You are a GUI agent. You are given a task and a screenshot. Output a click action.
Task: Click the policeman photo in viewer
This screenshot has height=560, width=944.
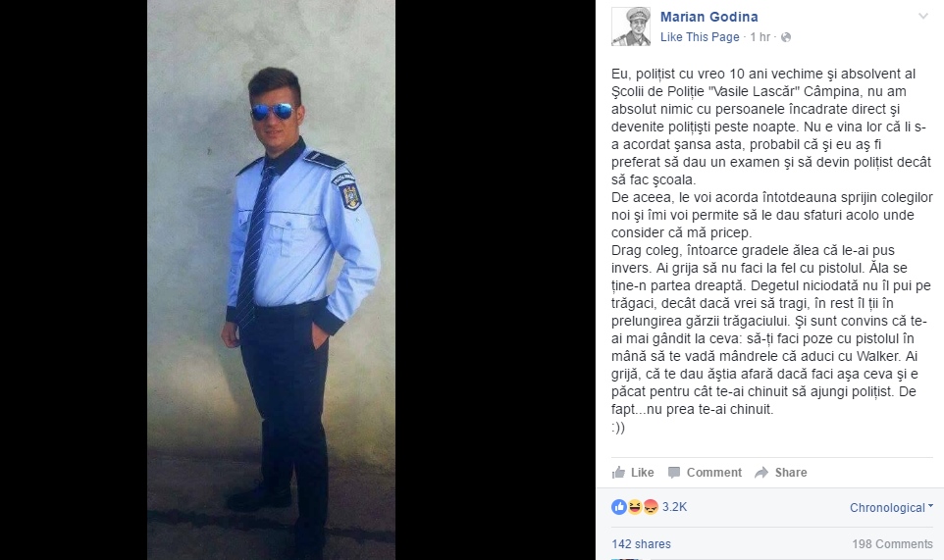click(271, 280)
